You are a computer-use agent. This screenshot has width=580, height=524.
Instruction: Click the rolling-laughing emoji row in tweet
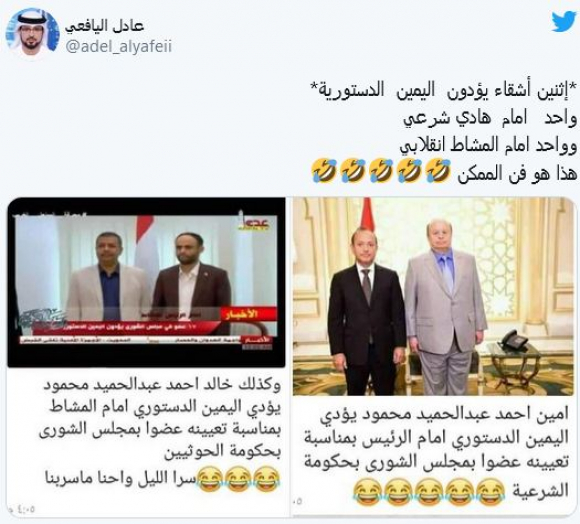click(381, 171)
